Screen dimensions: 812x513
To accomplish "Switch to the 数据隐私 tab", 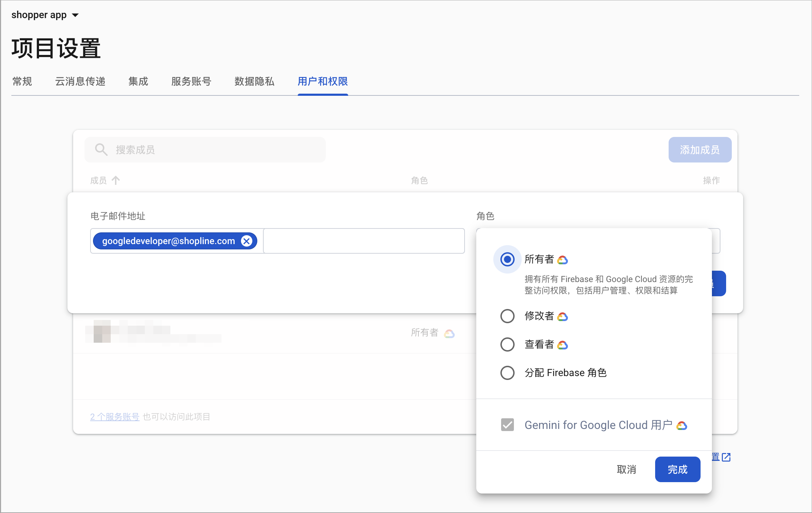I will pos(254,82).
